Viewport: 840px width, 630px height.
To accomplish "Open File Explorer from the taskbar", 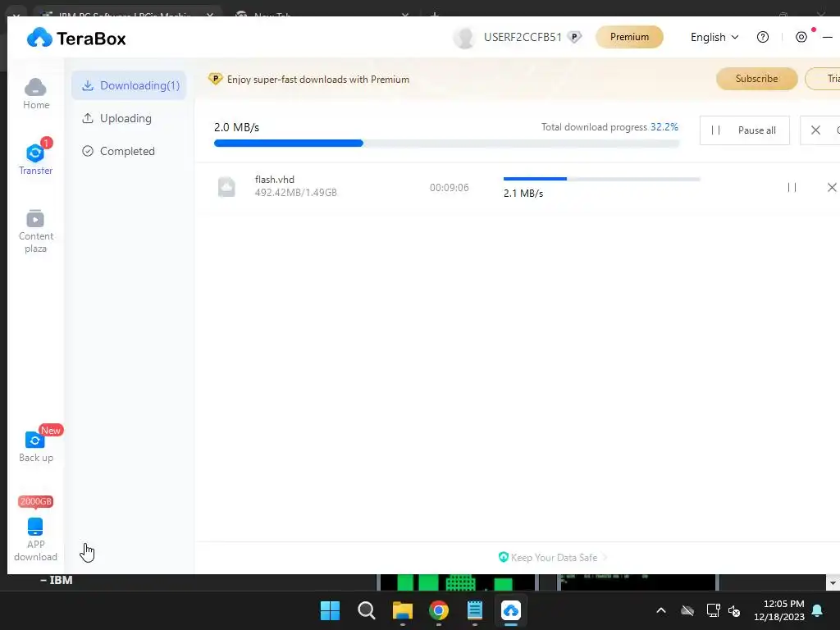I will tap(402, 610).
